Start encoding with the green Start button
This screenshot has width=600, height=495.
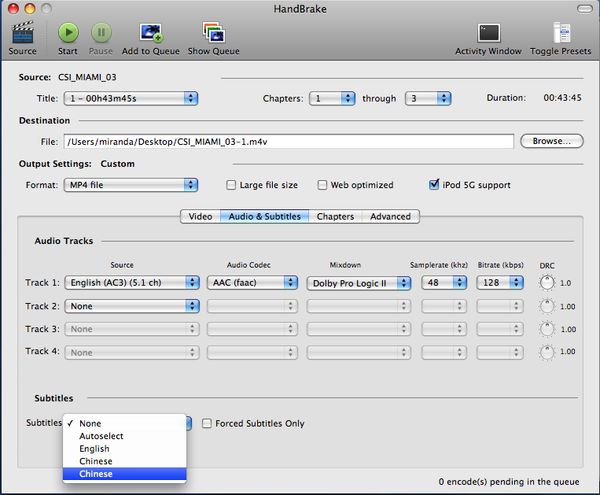pyautogui.click(x=68, y=33)
